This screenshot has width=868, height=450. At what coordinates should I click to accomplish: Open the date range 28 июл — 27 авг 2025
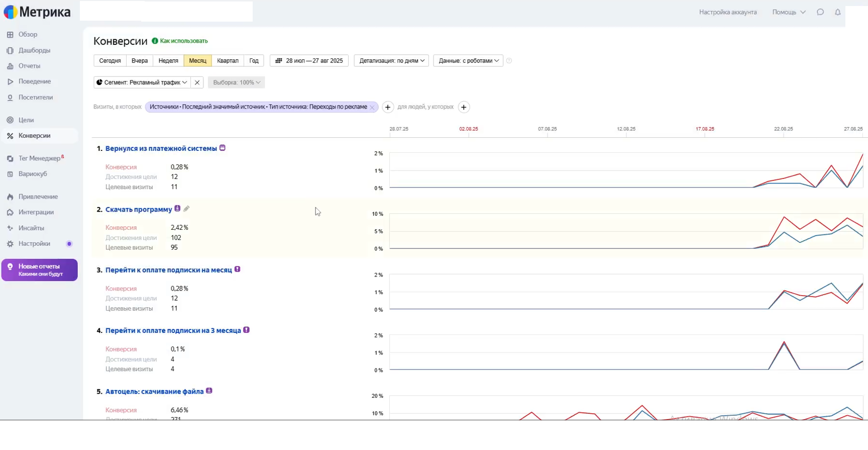(x=309, y=61)
